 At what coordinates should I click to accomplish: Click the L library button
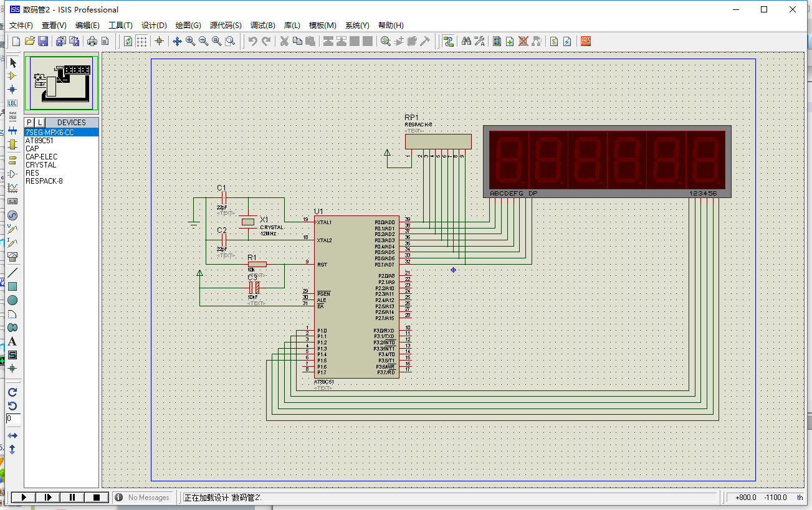(39, 123)
